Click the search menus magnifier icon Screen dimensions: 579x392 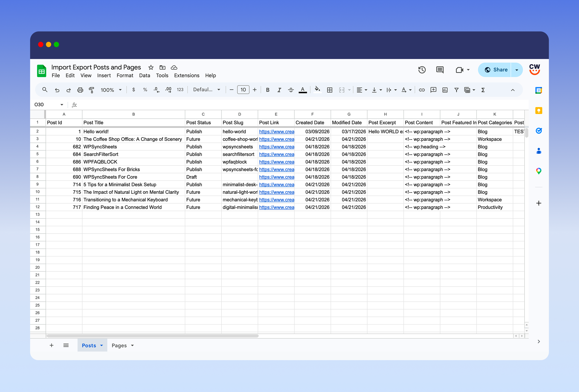click(45, 90)
